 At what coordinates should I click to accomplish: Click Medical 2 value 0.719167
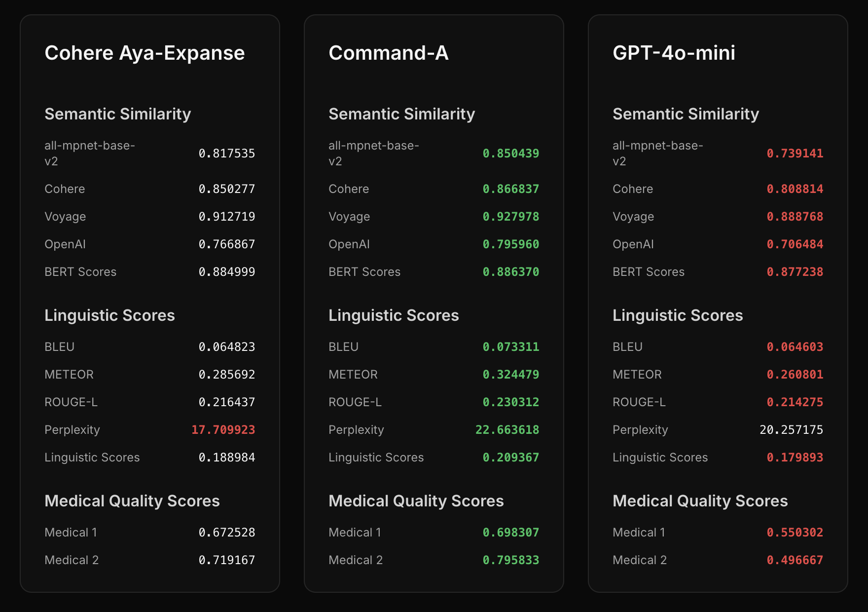coord(226,560)
